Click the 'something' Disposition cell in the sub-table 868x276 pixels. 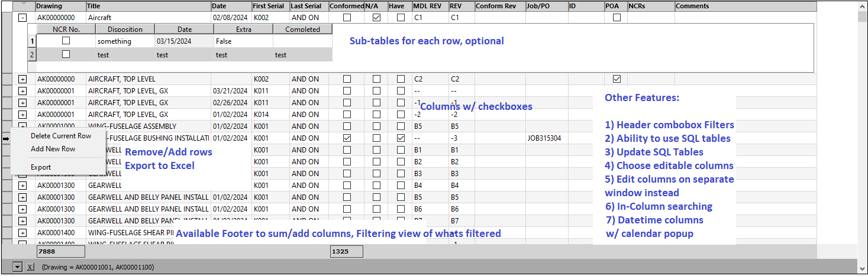point(125,41)
